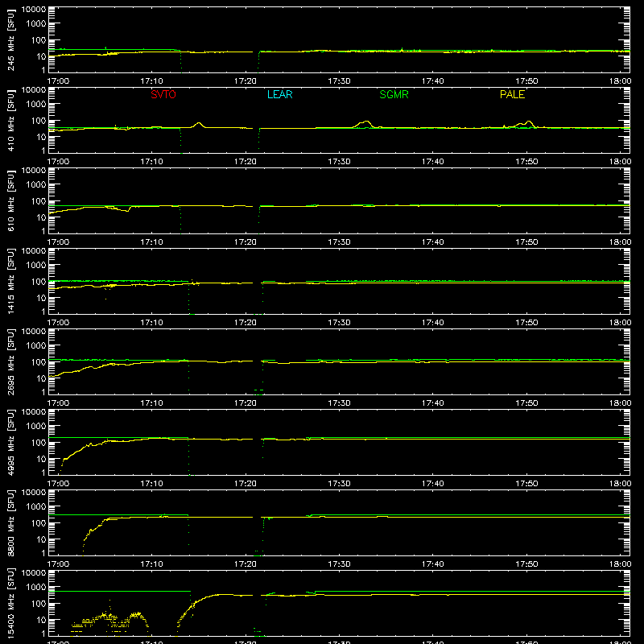Click the 610 MHz [SFU] axis title
The height and width of the screenshot is (644, 644).
pos(10,200)
